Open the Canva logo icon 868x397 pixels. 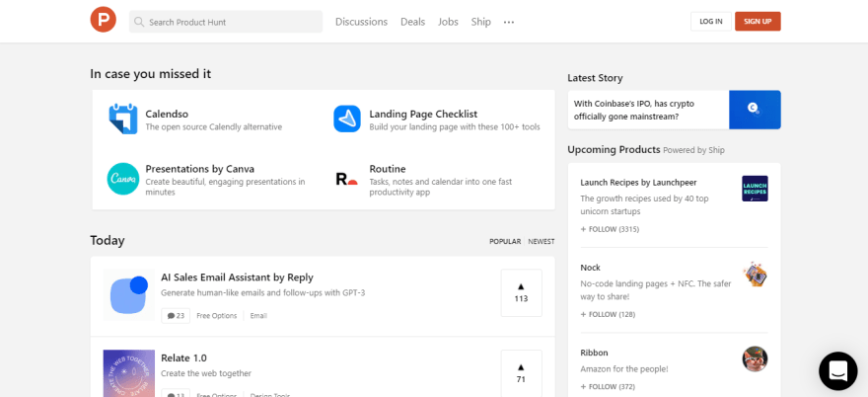pyautogui.click(x=123, y=179)
